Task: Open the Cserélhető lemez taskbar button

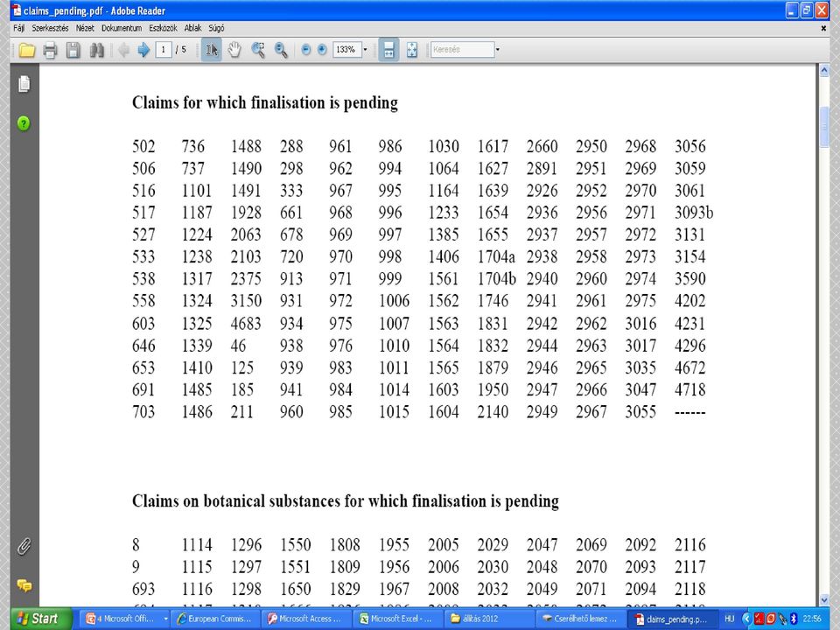Action: 582,619
